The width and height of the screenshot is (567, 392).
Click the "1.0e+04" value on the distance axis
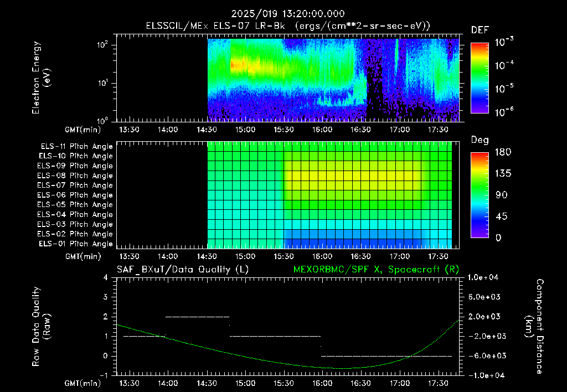click(x=483, y=277)
